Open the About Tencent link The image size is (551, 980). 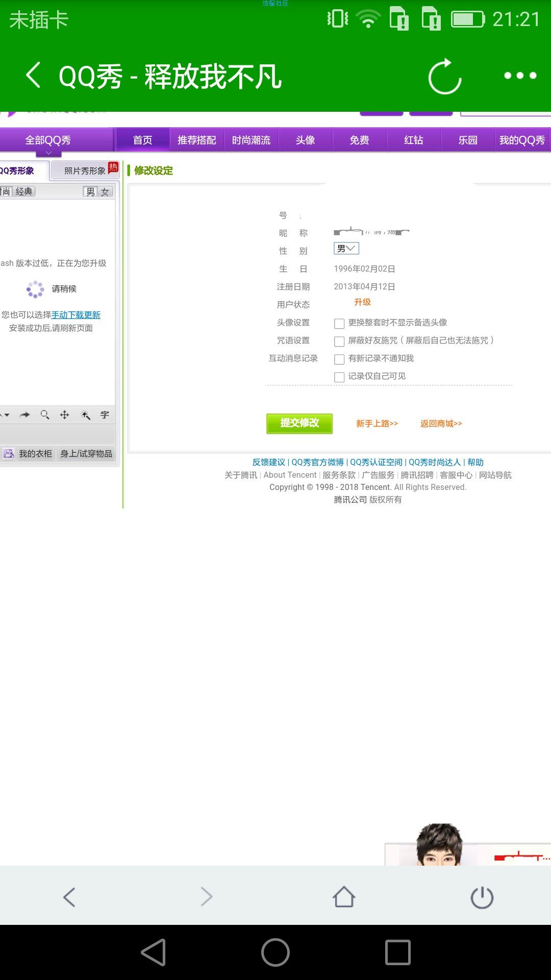click(290, 475)
